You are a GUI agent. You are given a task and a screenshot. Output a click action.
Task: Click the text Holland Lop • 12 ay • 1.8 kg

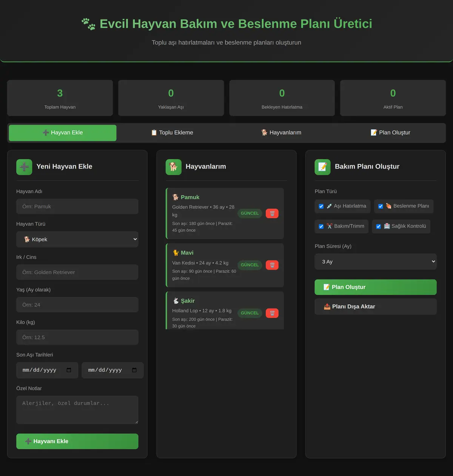(x=202, y=311)
